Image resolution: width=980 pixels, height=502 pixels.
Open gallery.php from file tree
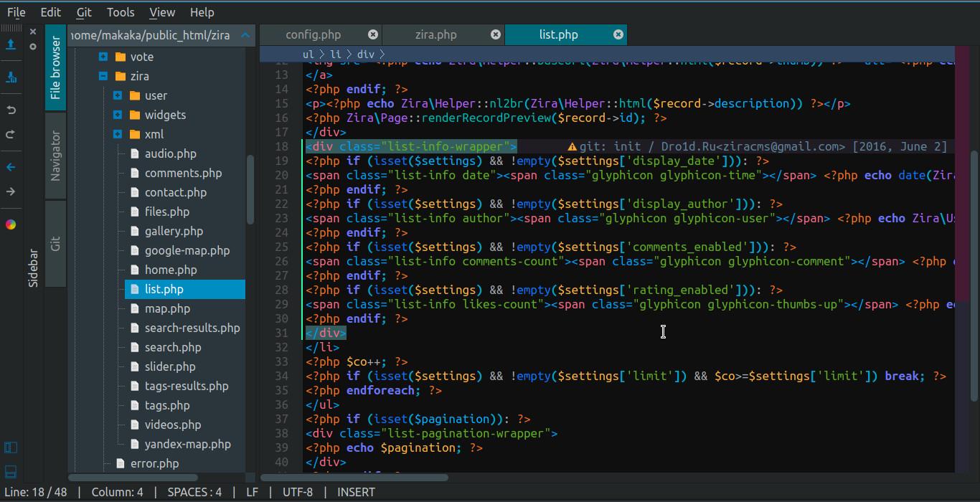[174, 231]
